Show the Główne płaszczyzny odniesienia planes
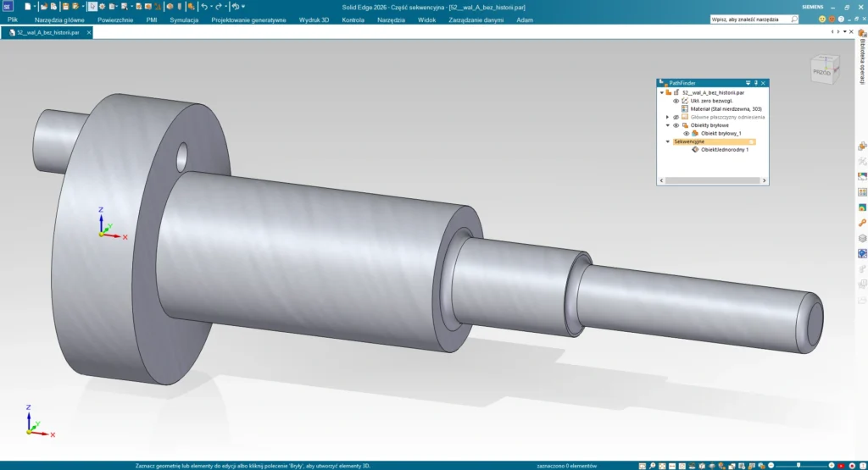Image resolution: width=868 pixels, height=470 pixels. point(676,117)
